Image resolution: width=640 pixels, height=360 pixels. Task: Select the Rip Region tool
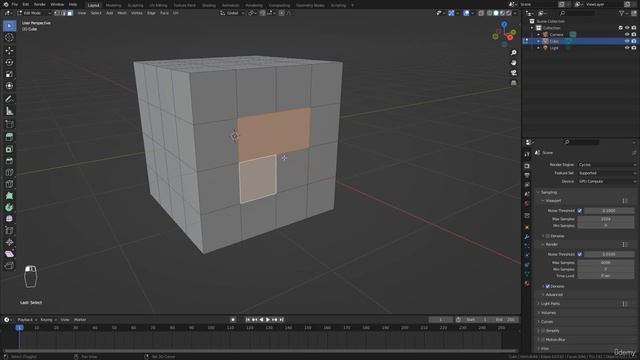(x=9, y=266)
